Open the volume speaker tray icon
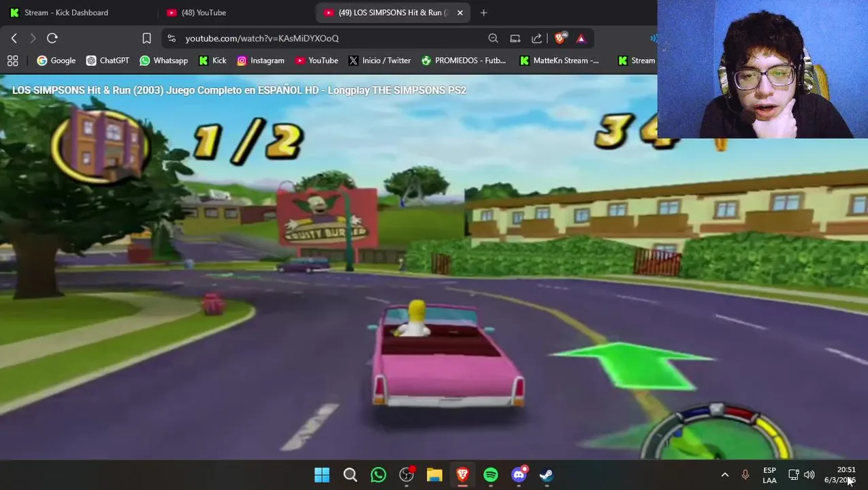The height and width of the screenshot is (490, 868). pos(809,475)
